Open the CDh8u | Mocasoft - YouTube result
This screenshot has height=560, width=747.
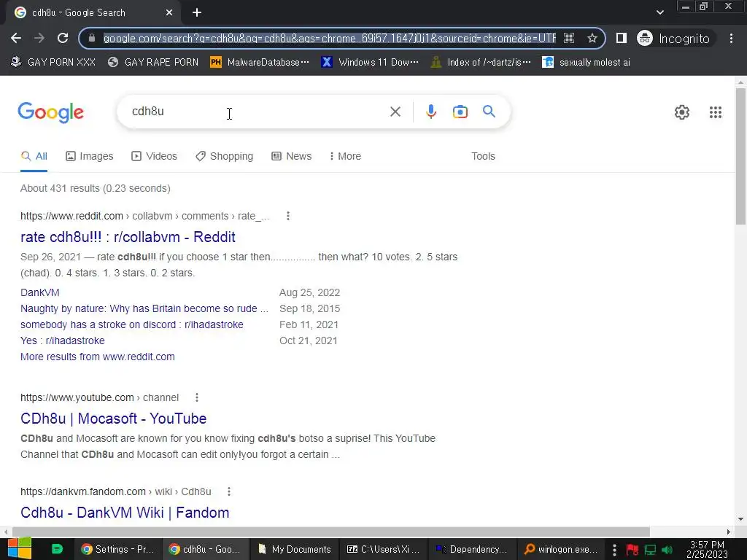[113, 419]
